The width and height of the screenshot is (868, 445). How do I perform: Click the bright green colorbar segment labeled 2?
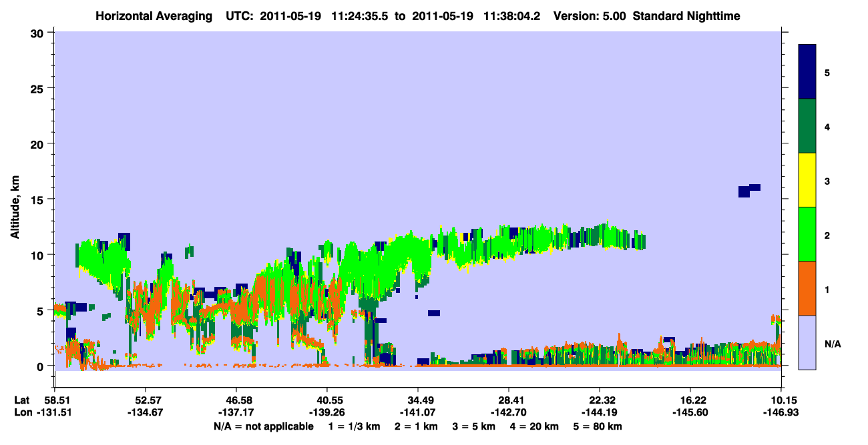808,234
